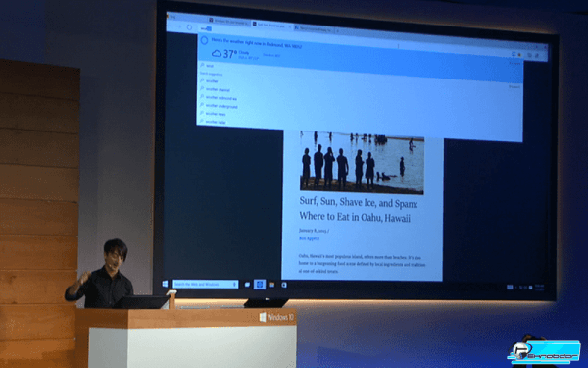588x368 pixels.
Task: Open Task View on the taskbar
Action: [x=247, y=285]
